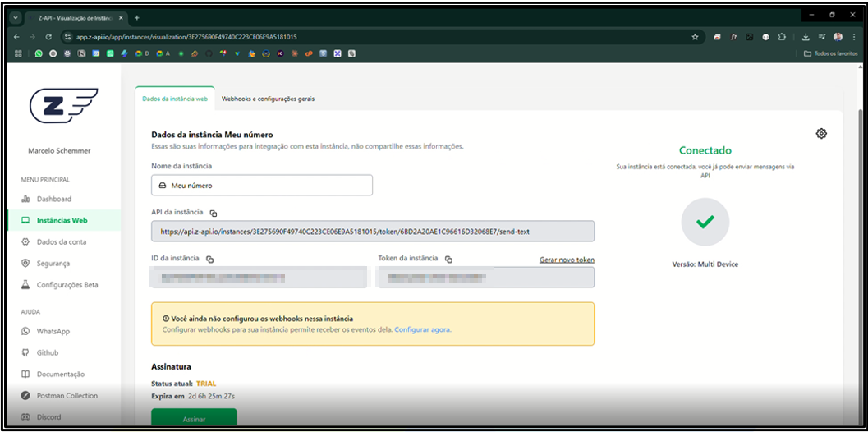Click the Marcelo Schemmer user name
The width and height of the screenshot is (868, 432).
[59, 151]
